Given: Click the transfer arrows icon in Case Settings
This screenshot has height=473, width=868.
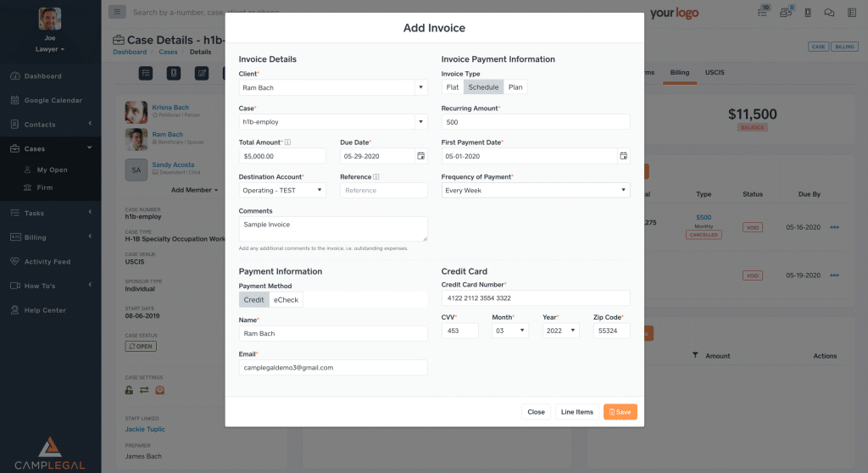Looking at the screenshot, I should (144, 390).
